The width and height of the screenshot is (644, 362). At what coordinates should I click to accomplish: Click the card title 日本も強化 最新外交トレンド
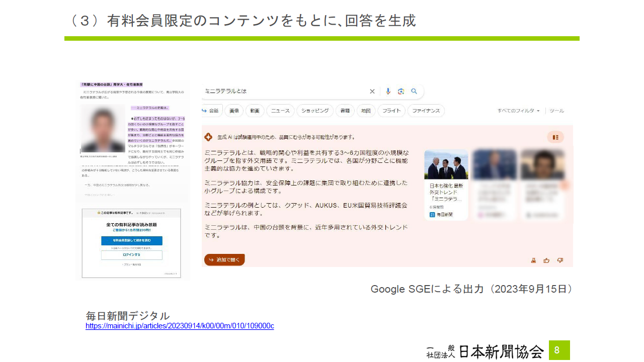(x=446, y=193)
